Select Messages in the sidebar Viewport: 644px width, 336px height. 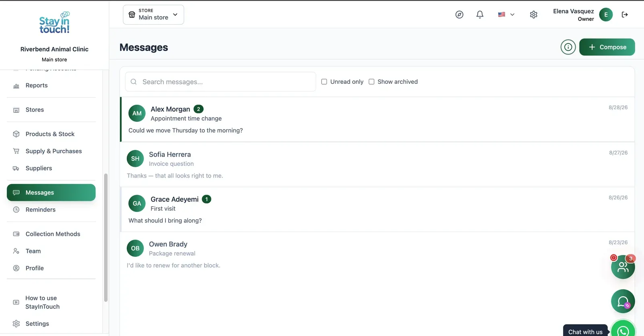click(x=51, y=193)
